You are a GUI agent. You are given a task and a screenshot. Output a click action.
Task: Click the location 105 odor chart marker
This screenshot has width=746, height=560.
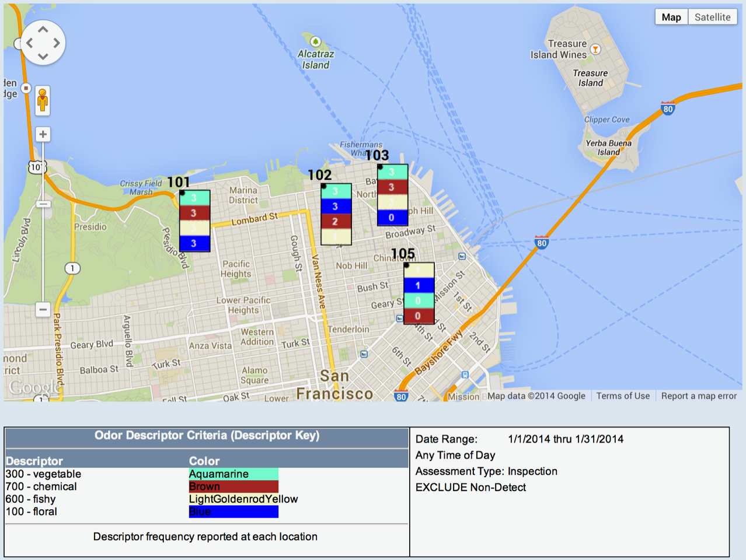[419, 293]
